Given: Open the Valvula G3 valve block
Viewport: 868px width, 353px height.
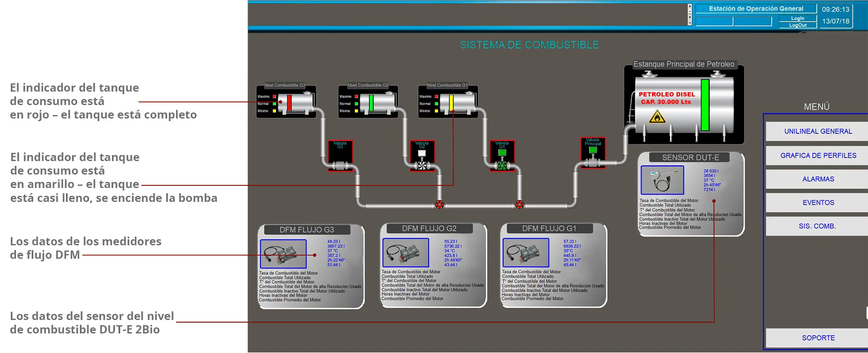Looking at the screenshot, I should [x=340, y=155].
